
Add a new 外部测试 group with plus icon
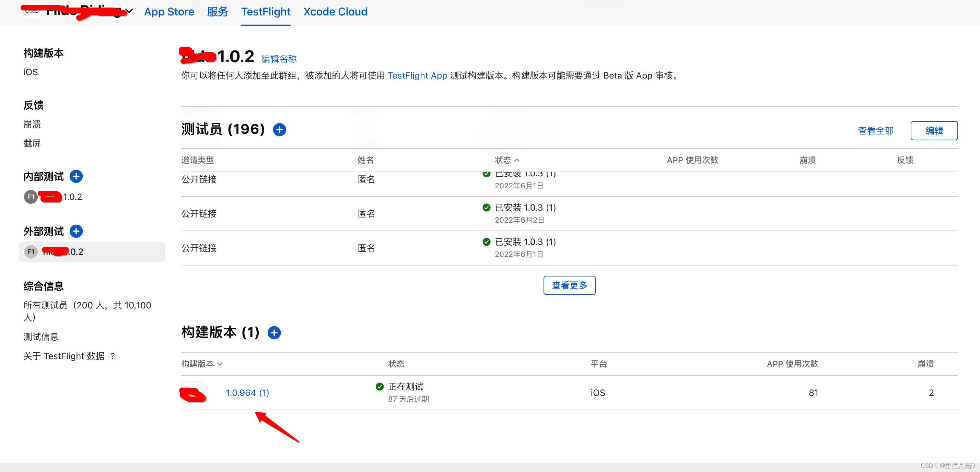coord(76,231)
